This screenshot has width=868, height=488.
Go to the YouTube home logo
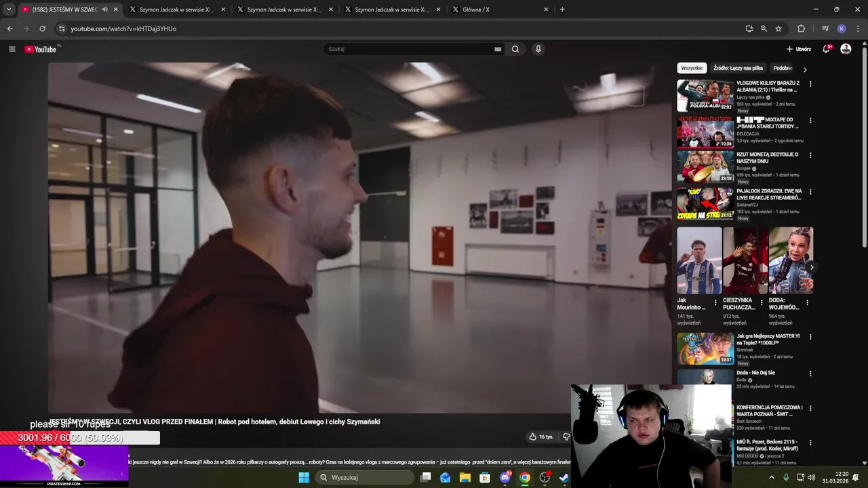[x=42, y=49]
